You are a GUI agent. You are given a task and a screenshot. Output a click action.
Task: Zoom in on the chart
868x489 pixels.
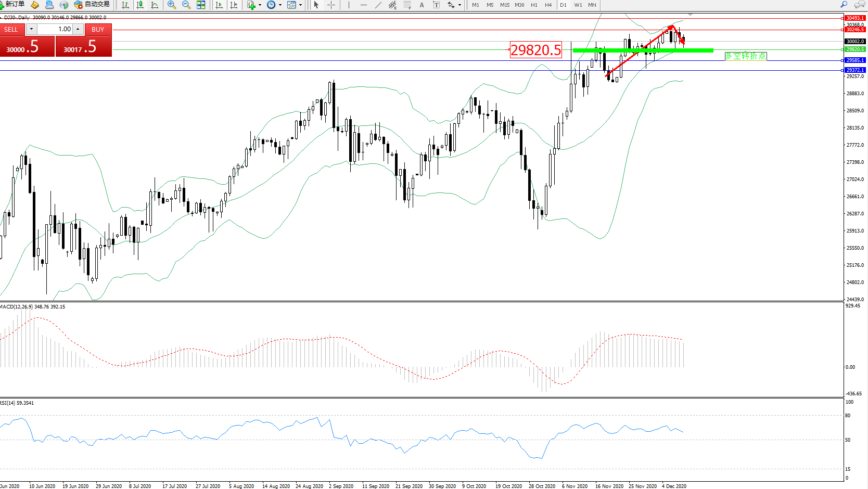point(171,5)
